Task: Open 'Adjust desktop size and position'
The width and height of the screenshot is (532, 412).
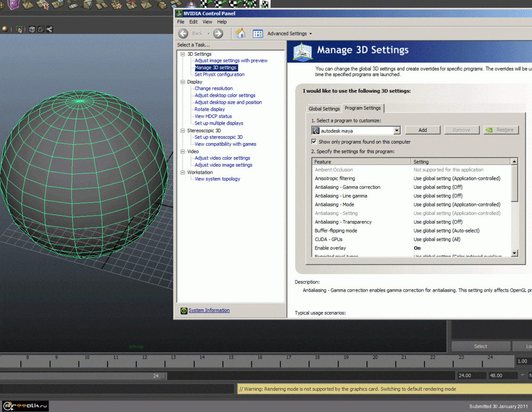Action: tap(228, 102)
